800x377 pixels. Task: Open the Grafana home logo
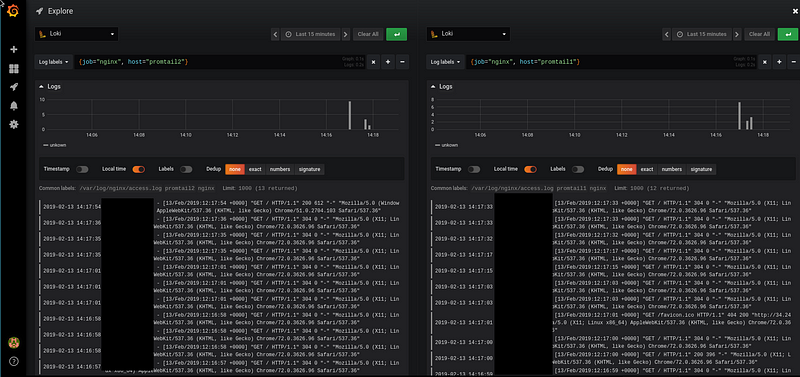(13, 11)
